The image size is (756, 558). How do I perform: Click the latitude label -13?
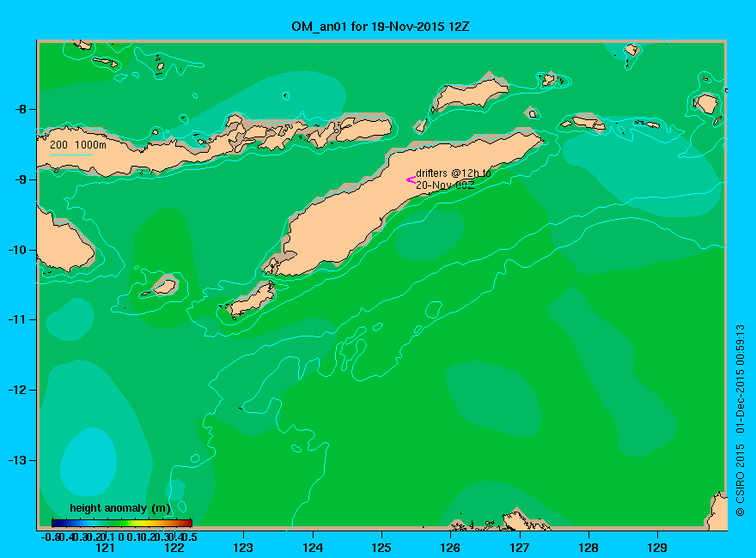click(x=17, y=460)
